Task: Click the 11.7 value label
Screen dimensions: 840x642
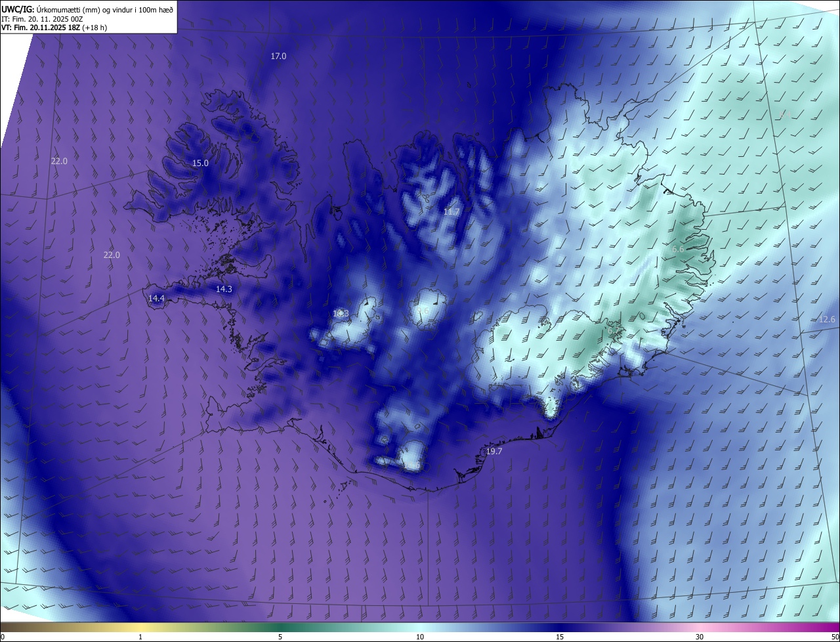Action: pyautogui.click(x=451, y=212)
